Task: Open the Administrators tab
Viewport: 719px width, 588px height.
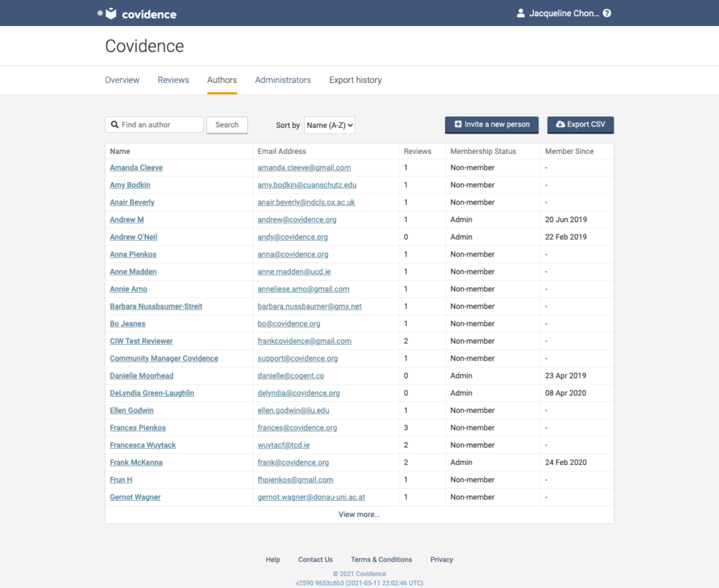Action: coord(283,80)
